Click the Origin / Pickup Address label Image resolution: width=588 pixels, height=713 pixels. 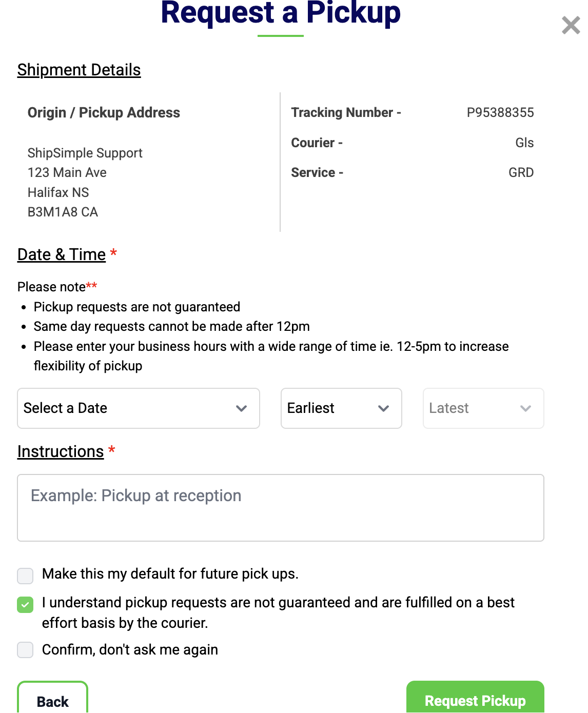[x=104, y=113]
